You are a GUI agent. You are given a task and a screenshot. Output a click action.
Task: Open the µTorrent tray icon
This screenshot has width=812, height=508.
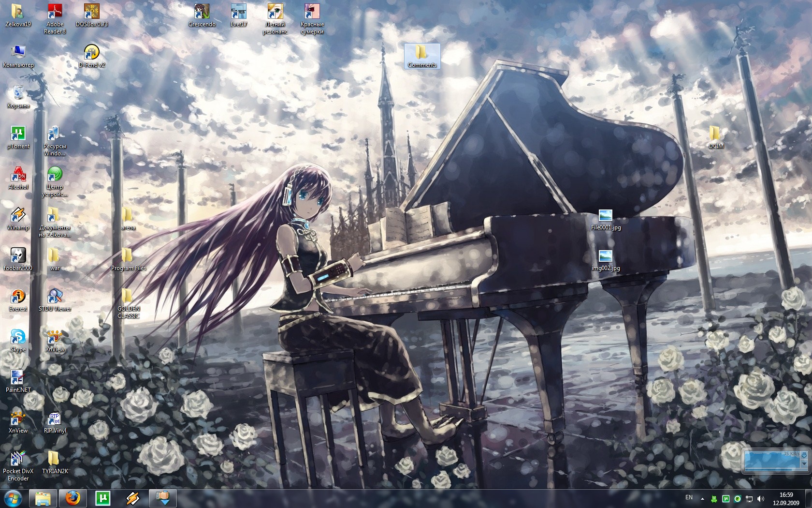(725, 499)
